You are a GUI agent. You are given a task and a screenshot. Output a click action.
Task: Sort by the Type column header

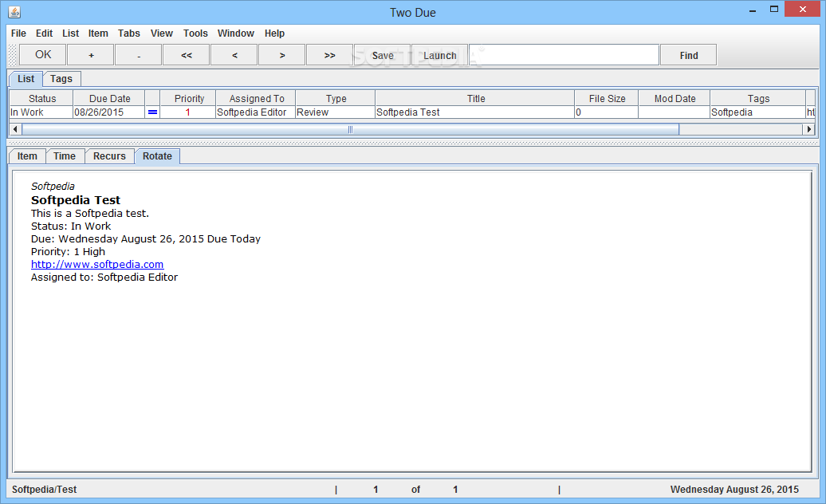(336, 98)
